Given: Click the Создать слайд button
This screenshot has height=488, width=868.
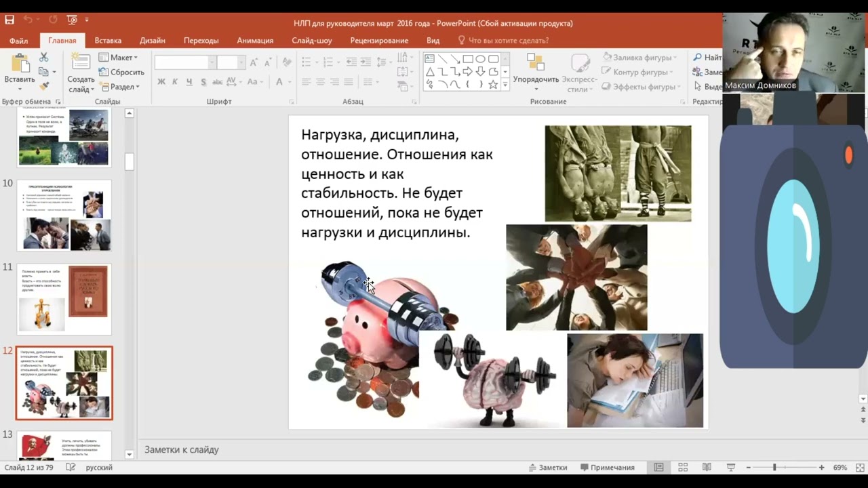Looking at the screenshot, I should coord(81,73).
